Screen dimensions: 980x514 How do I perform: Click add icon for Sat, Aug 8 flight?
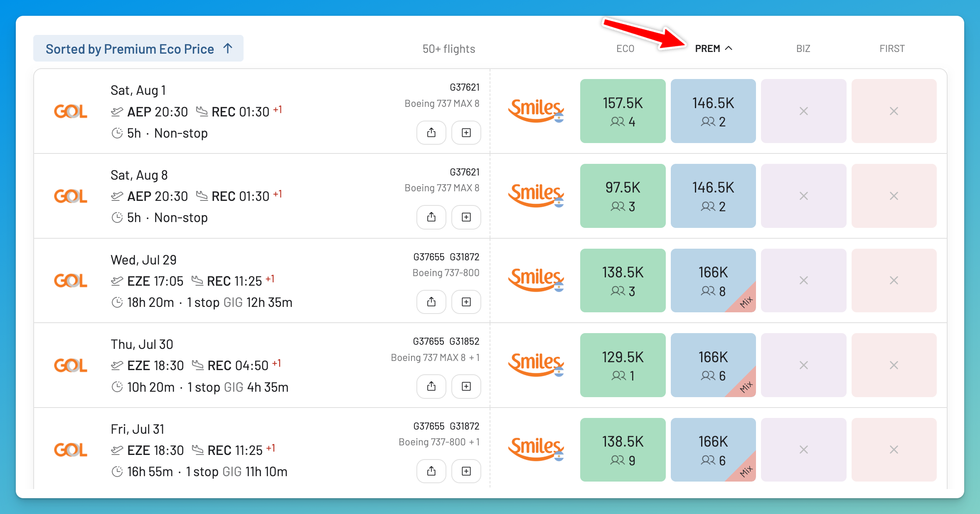click(466, 217)
